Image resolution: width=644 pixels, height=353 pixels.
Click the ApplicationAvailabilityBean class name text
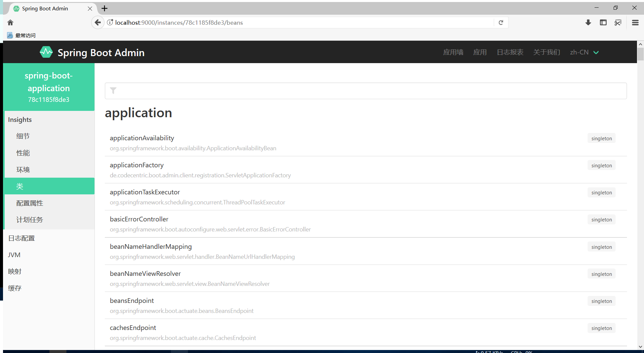[x=193, y=148]
